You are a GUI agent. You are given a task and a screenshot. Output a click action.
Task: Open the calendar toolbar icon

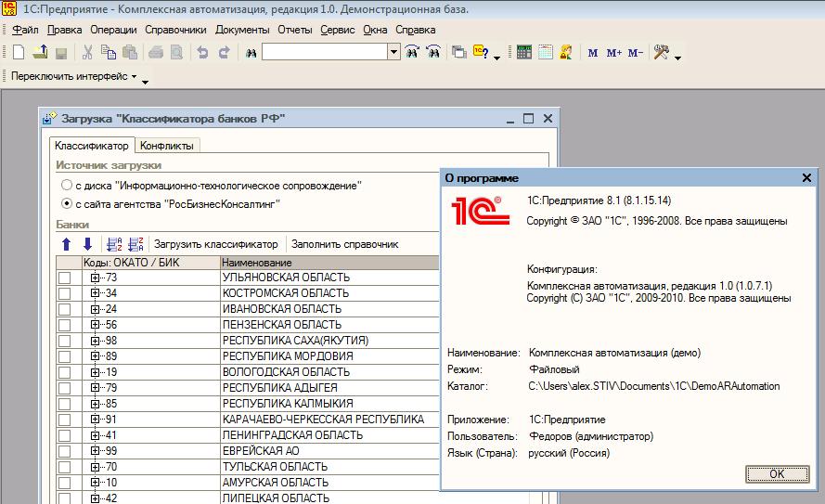[545, 52]
